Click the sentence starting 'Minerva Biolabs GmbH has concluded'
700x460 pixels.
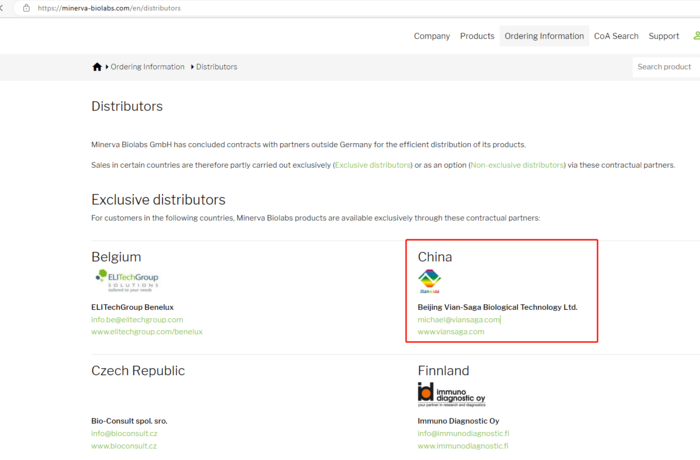coord(308,145)
